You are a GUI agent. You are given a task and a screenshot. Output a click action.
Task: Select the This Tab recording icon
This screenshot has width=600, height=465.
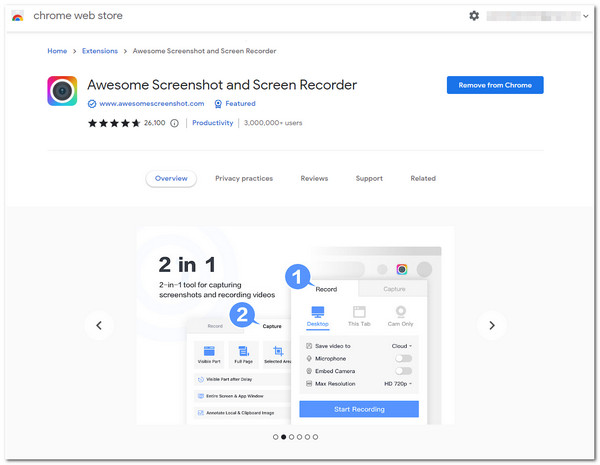(359, 313)
